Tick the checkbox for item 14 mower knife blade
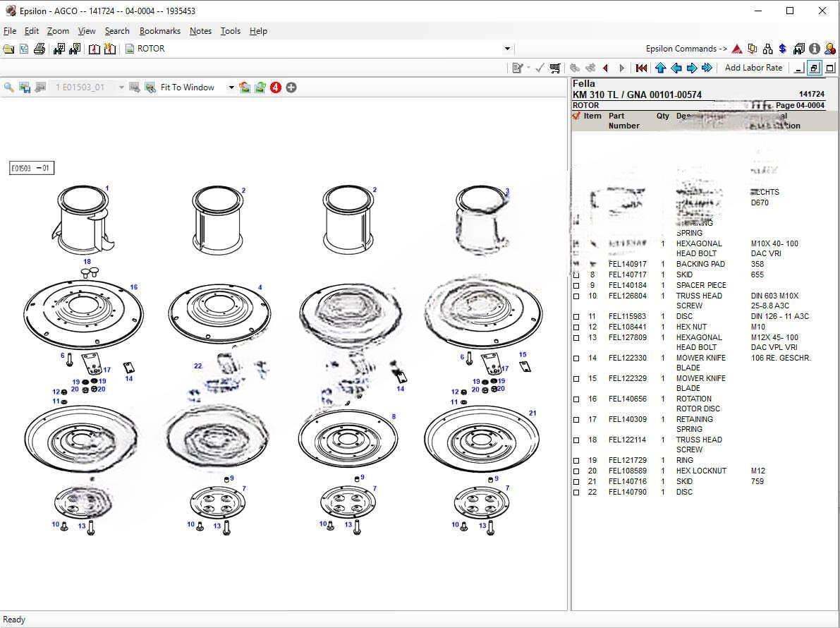The width and height of the screenshot is (840, 628). point(576,358)
